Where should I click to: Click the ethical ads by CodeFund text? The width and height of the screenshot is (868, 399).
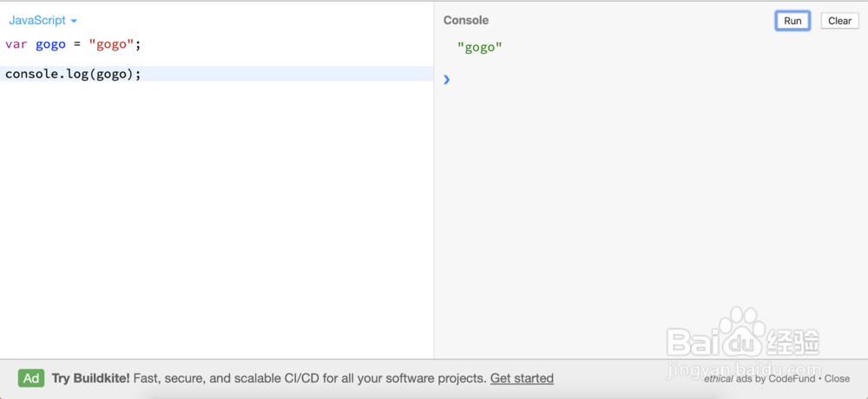point(759,378)
